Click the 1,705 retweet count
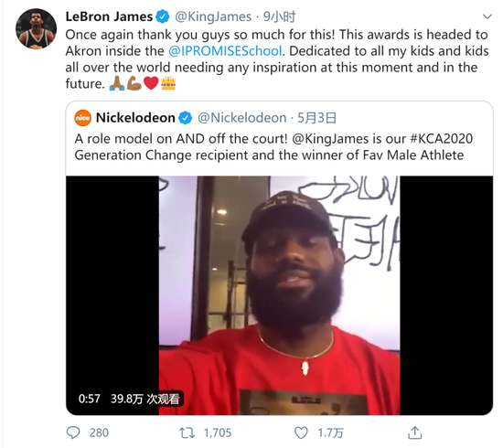This screenshot has width=503, height=448. pos(218,433)
